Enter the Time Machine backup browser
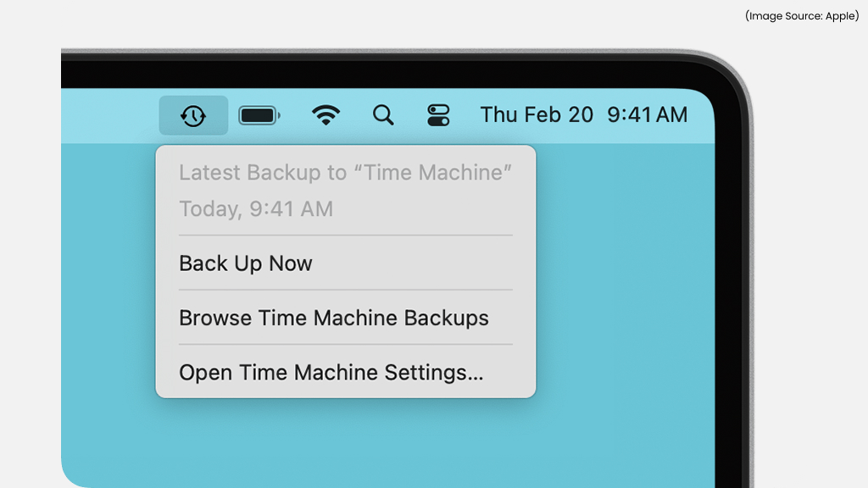Image resolution: width=868 pixels, height=488 pixels. pos(333,318)
